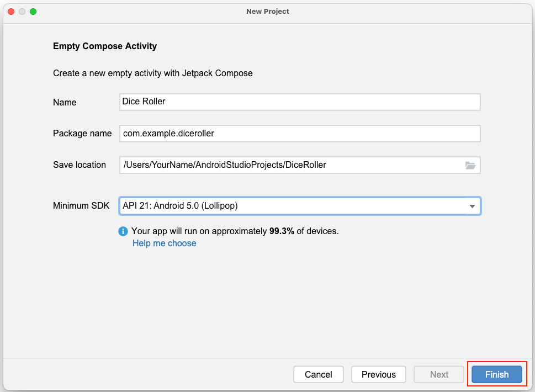This screenshot has width=535, height=392.
Task: Click the Minimum SDK label
Action: pos(81,206)
